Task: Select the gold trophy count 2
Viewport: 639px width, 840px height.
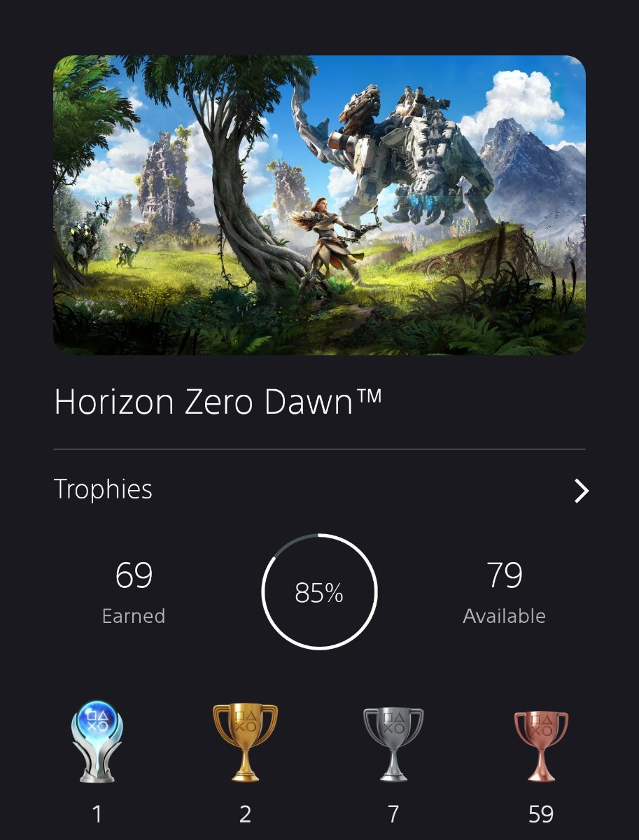Action: tap(245, 814)
